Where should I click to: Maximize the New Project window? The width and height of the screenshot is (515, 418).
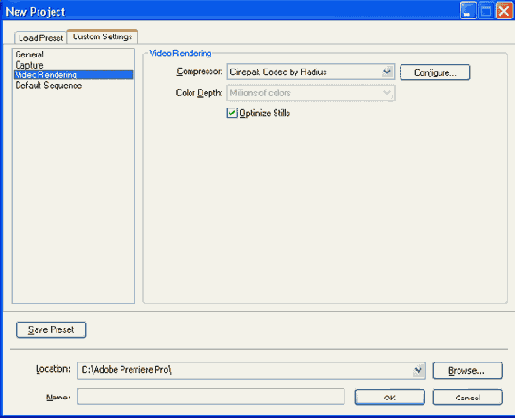click(x=486, y=11)
